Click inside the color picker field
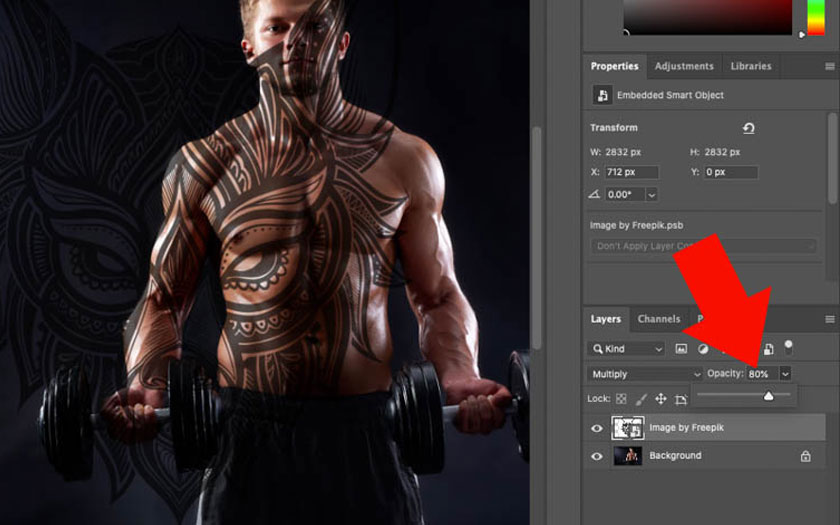 pos(708,17)
